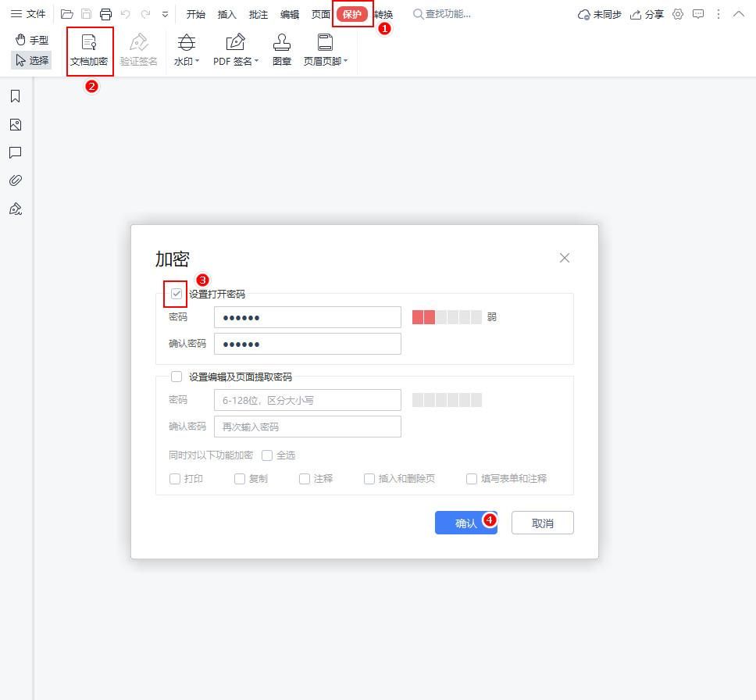Screen dimensions: 756x700
Task: Open the image panel in sidebar
Action: [15, 124]
